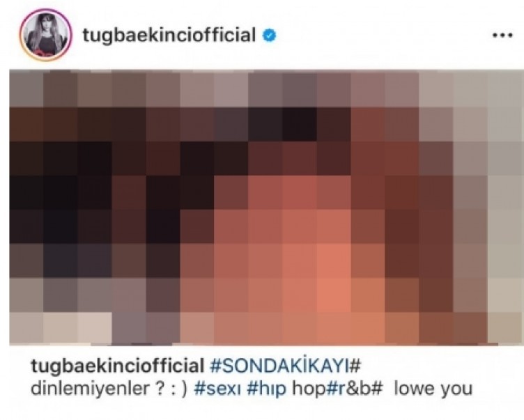Click the word hop in the caption
The width and height of the screenshot is (524, 420).
[x=308, y=389]
